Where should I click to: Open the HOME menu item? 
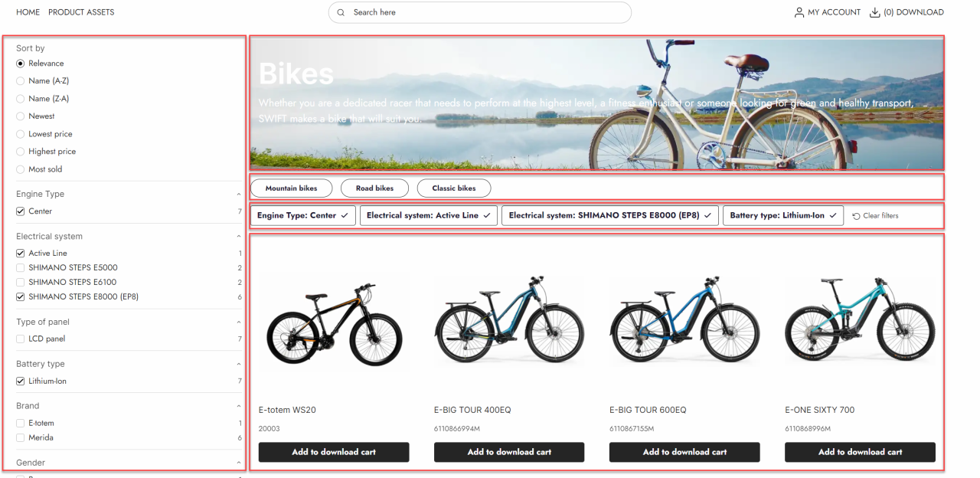click(28, 12)
